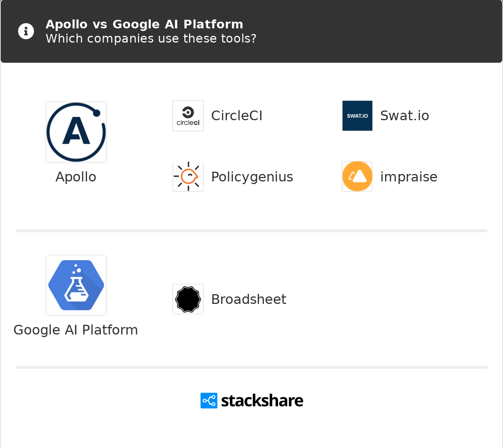The height and width of the screenshot is (448, 503).
Task: Open the Broadsheet company name
Action: click(249, 299)
